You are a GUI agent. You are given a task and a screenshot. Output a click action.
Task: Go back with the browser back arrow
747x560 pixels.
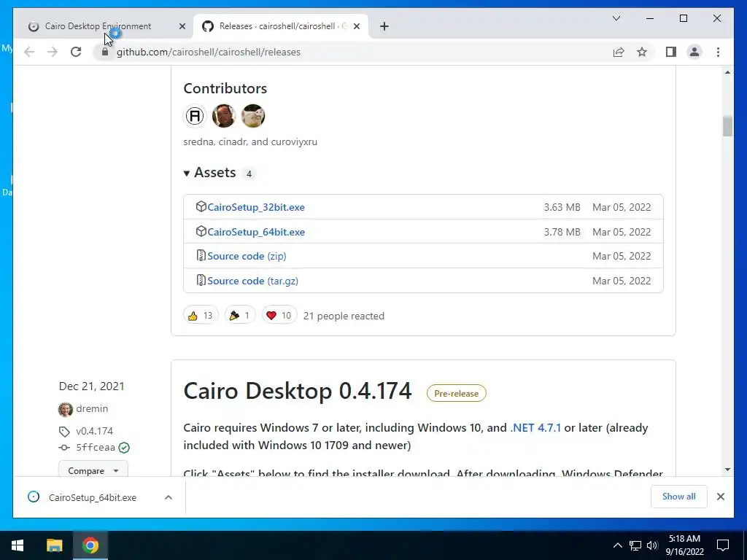point(29,52)
